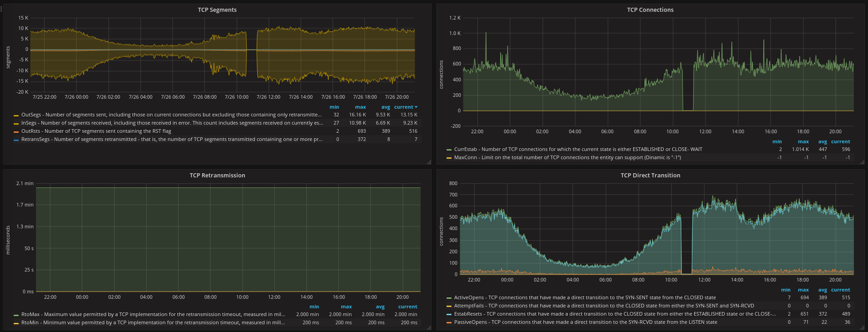Sort TCP Connections legend by min
The width and height of the screenshot is (868, 332).
(x=777, y=141)
